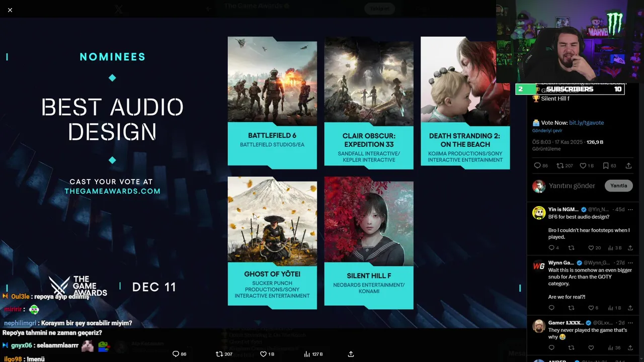Open more options on Yin is NGM's comment

click(630, 209)
